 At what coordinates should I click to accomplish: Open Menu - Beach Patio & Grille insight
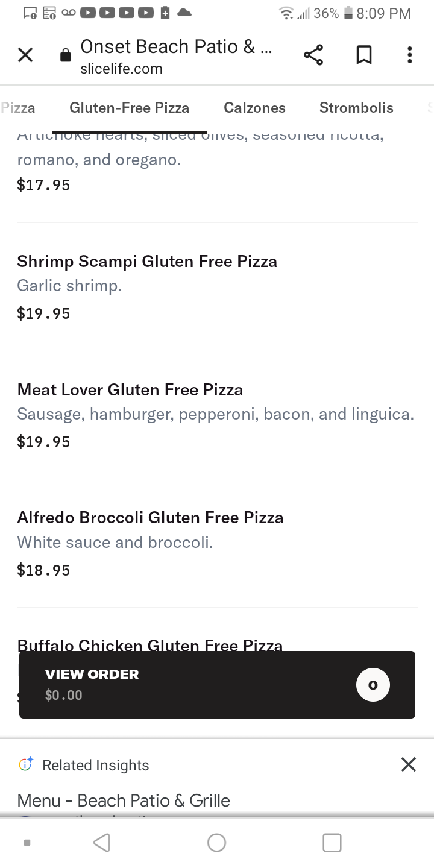pos(124,800)
